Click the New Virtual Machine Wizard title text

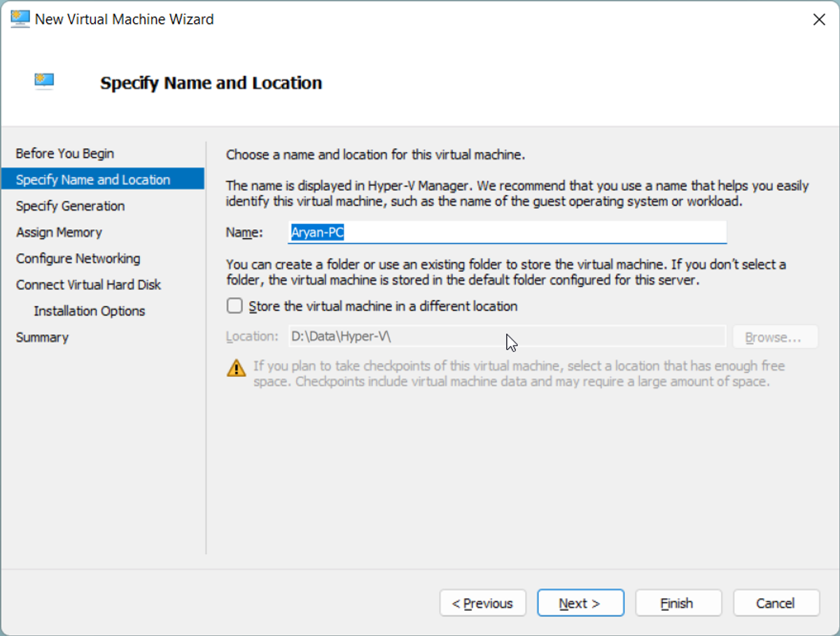tap(125, 20)
